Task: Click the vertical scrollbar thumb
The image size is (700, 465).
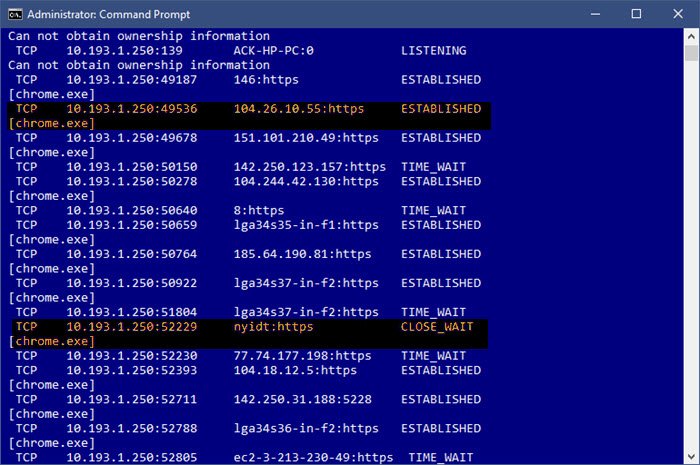Action: coord(691,53)
